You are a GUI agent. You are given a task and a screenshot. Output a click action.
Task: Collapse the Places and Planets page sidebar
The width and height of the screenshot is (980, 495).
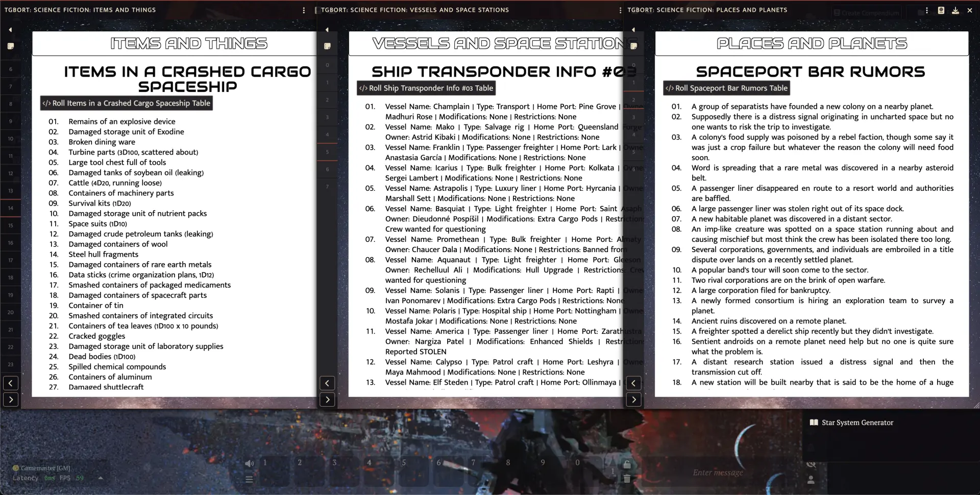pos(633,30)
